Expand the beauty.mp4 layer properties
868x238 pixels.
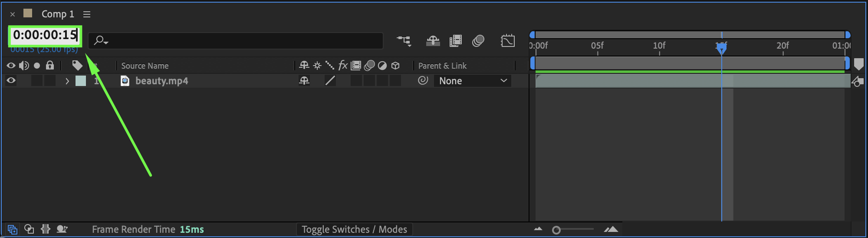[x=67, y=81]
